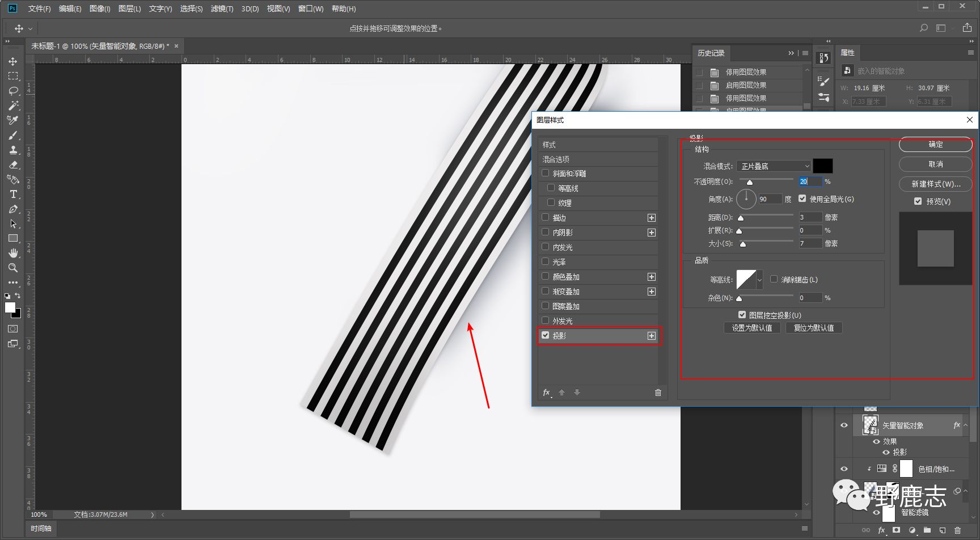The width and height of the screenshot is (980, 540).
Task: Click the 设置为默认值 button
Action: pos(751,328)
